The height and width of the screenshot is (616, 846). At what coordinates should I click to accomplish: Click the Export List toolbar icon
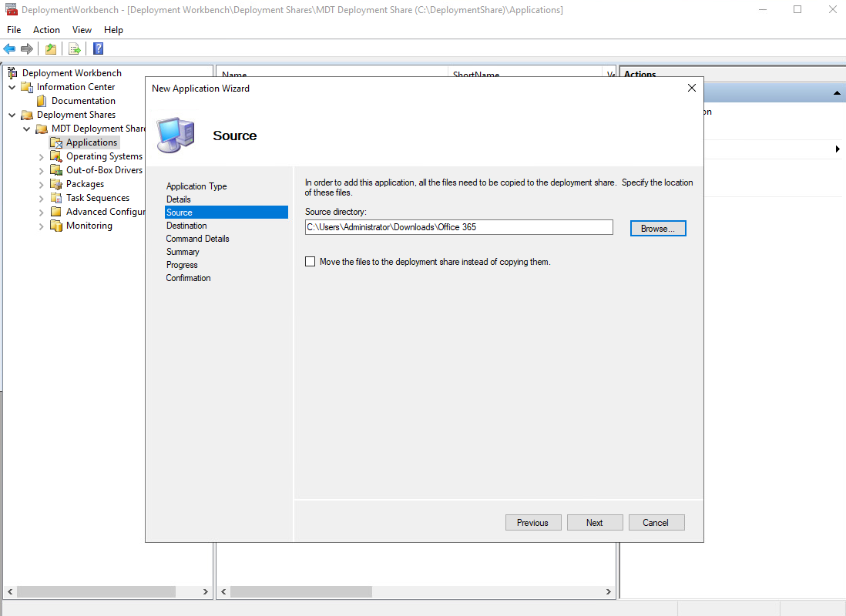coord(75,49)
